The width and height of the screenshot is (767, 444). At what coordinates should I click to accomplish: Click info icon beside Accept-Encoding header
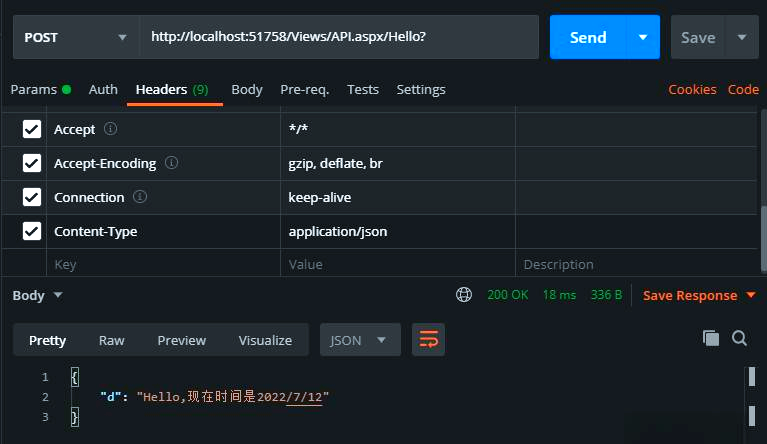coord(171,163)
